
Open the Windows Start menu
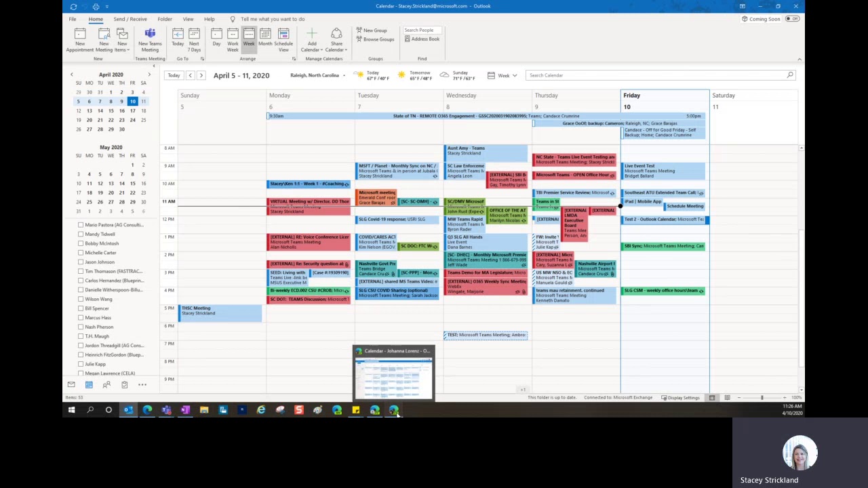[x=71, y=410]
